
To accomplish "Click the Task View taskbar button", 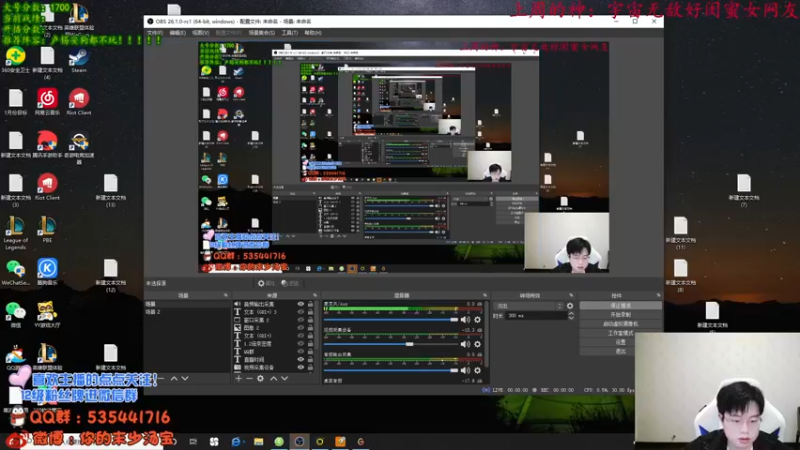I will coord(193,442).
